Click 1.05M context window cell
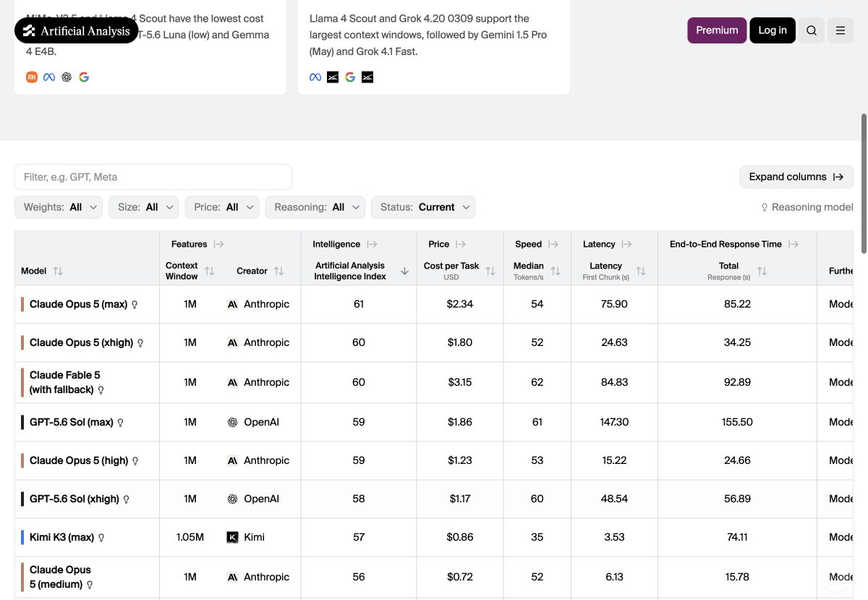 click(190, 537)
